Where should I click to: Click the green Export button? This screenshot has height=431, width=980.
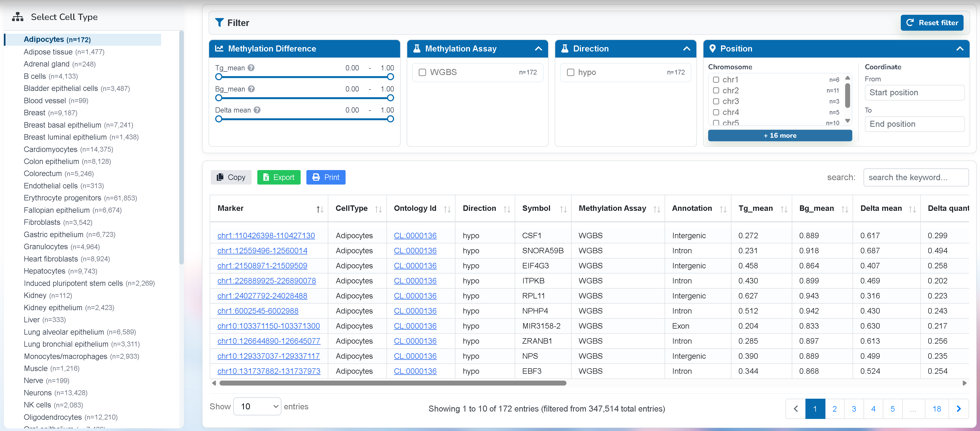[x=278, y=177]
